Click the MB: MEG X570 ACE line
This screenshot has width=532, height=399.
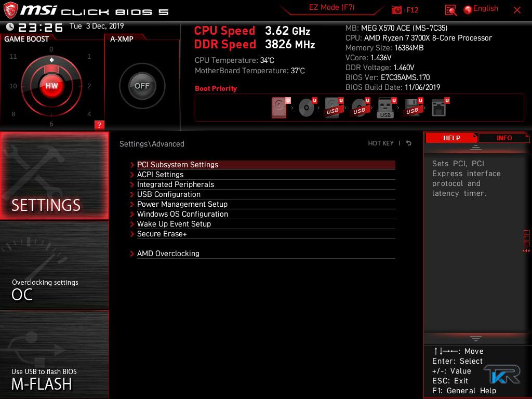tap(396, 28)
